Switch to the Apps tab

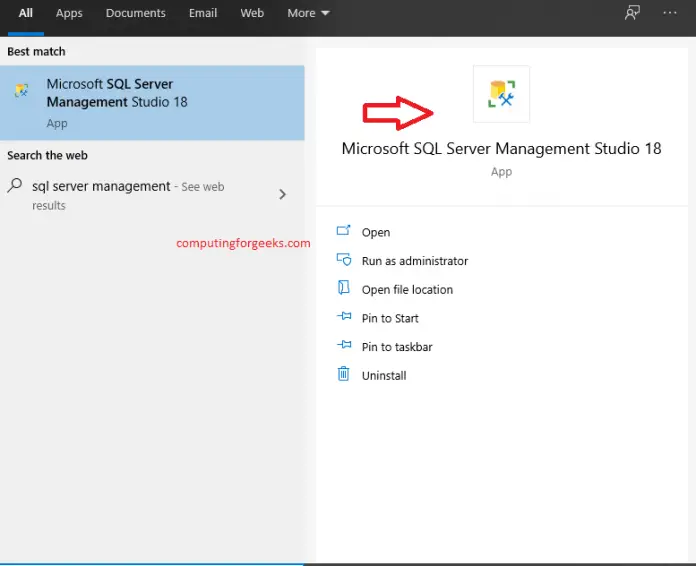[69, 13]
